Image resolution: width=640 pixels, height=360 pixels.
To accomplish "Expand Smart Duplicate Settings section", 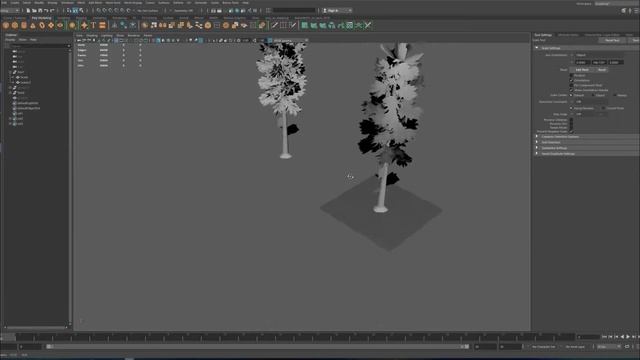I will (x=537, y=153).
